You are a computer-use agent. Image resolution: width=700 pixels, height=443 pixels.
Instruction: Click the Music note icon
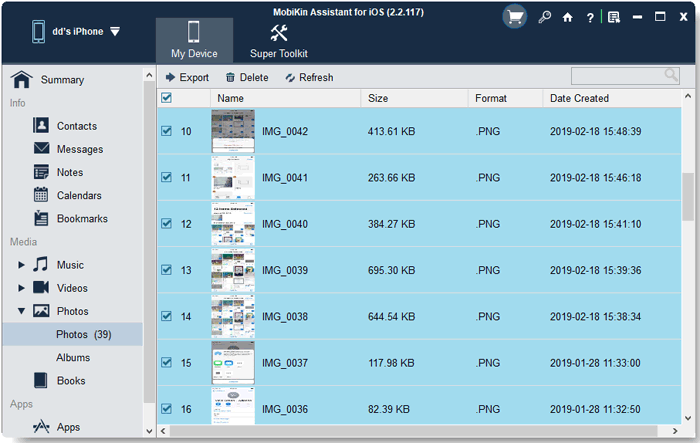point(41,264)
